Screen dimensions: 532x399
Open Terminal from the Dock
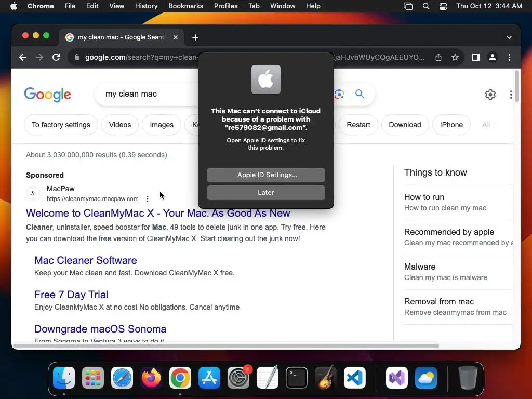(297, 378)
